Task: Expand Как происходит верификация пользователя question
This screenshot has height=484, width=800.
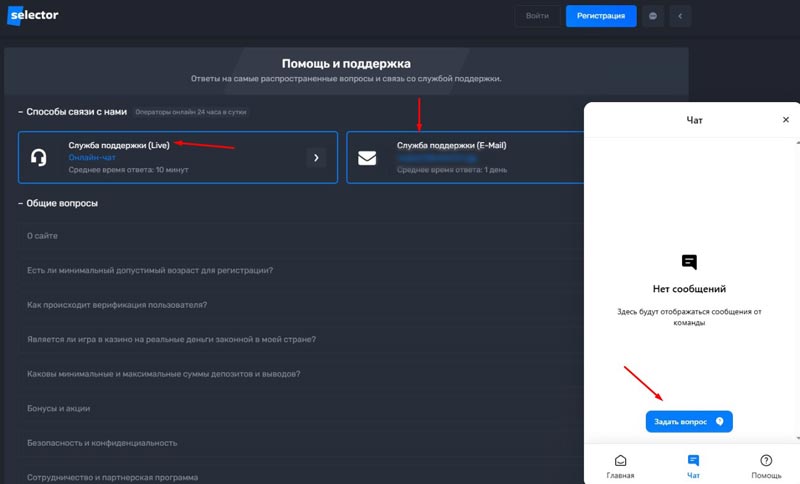Action: 117,305
